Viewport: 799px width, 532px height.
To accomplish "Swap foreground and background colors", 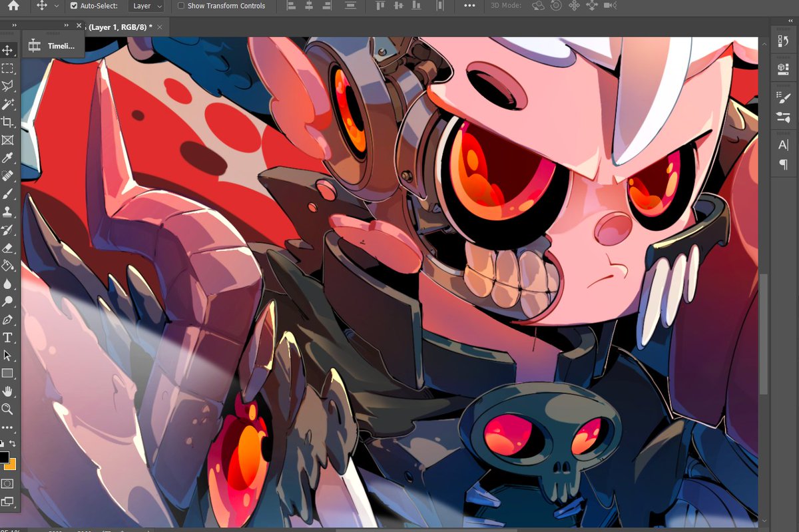I will pyautogui.click(x=13, y=443).
